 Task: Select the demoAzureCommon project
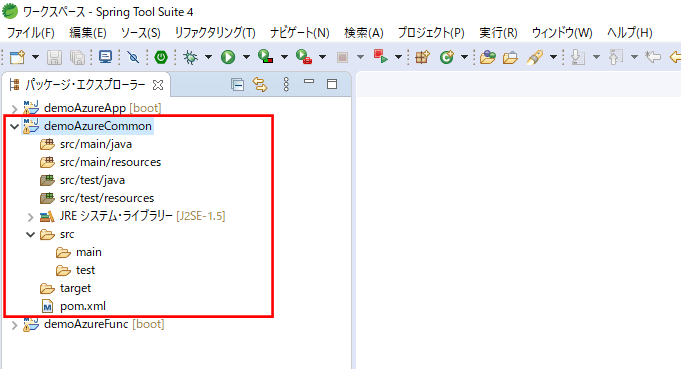click(x=98, y=126)
